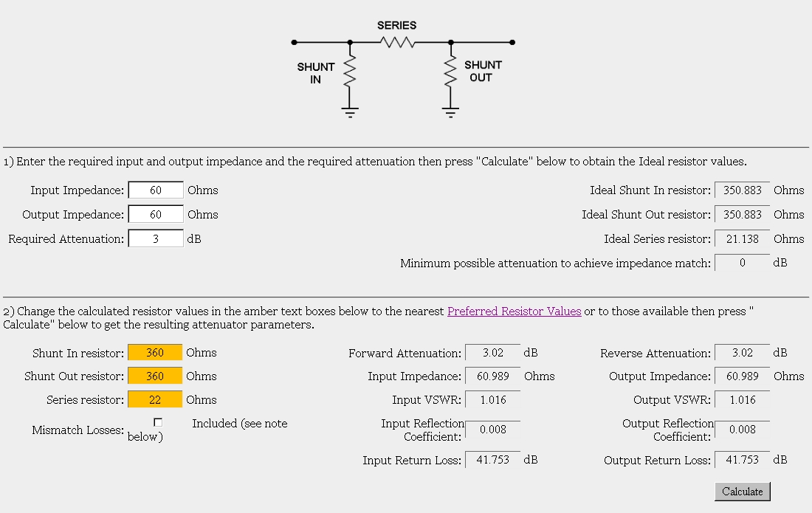The width and height of the screenshot is (812, 513).
Task: Click the Minimum possible attenuation result box
Action: (x=742, y=263)
